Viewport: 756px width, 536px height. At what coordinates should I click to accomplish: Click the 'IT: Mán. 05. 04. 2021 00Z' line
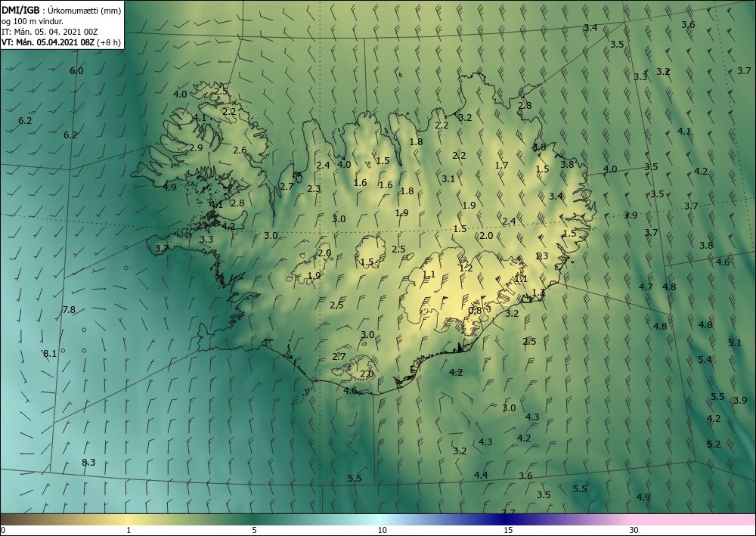(x=50, y=32)
